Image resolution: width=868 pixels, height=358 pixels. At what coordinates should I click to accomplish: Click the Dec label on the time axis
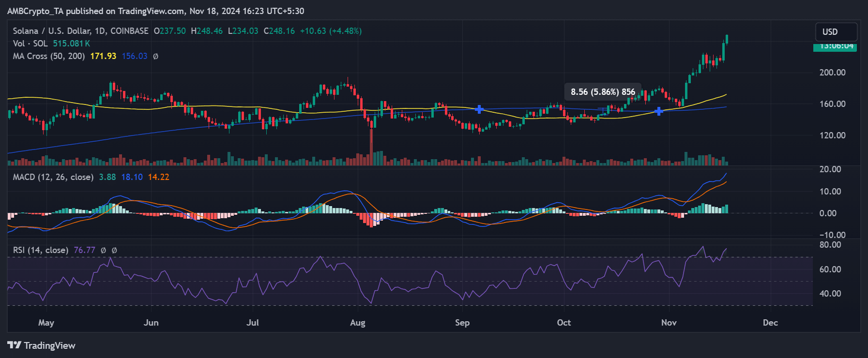click(x=770, y=323)
